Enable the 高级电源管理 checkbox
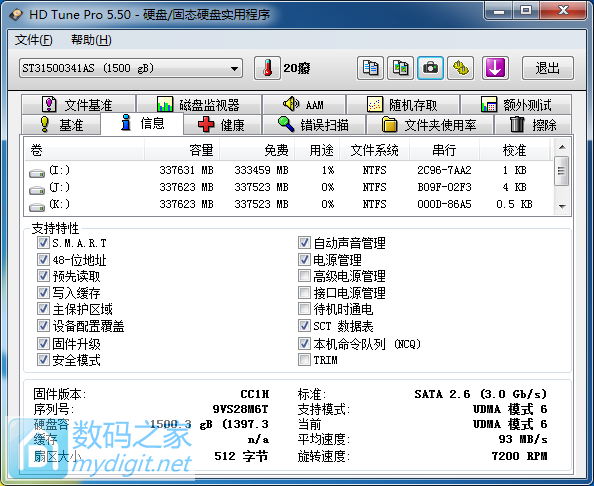This screenshot has width=594, height=486. (x=304, y=276)
